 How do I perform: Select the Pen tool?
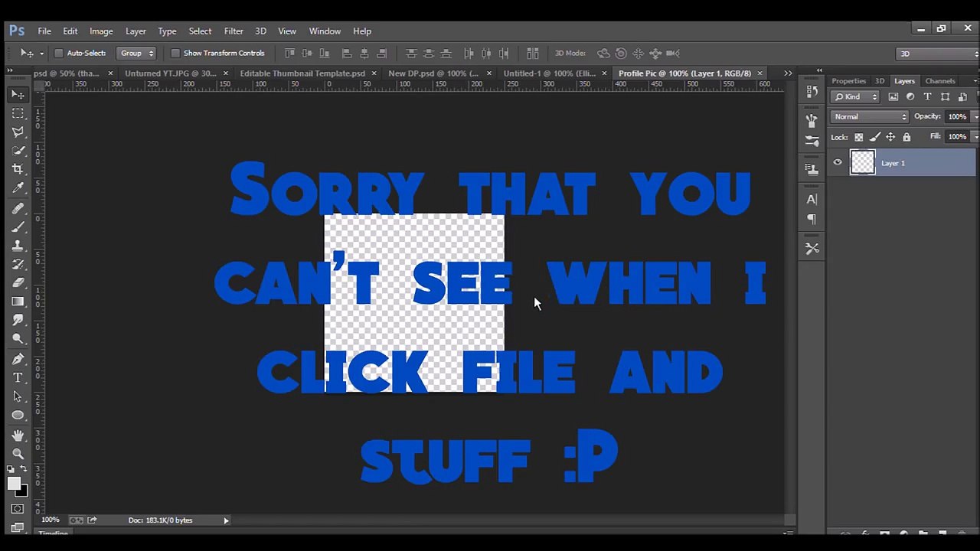18,359
